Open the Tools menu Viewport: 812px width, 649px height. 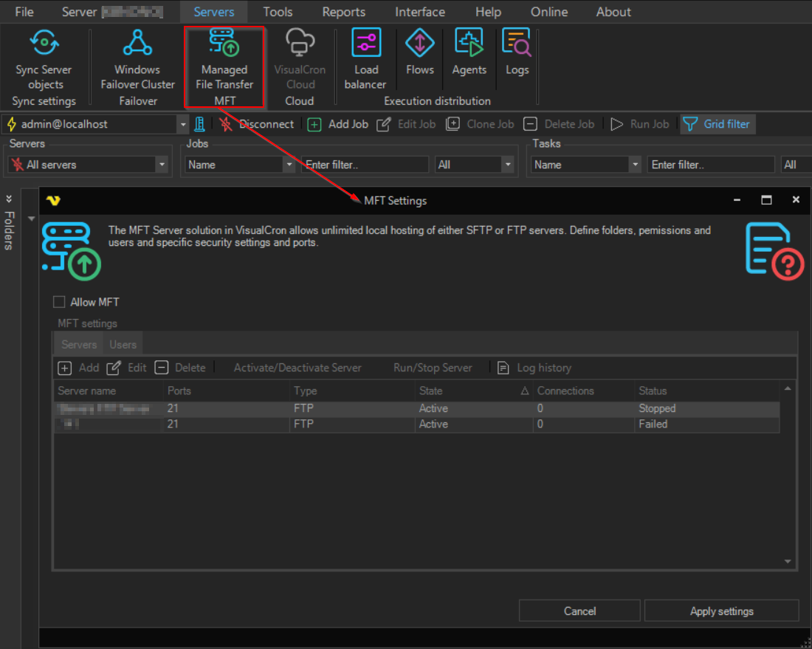pos(278,12)
